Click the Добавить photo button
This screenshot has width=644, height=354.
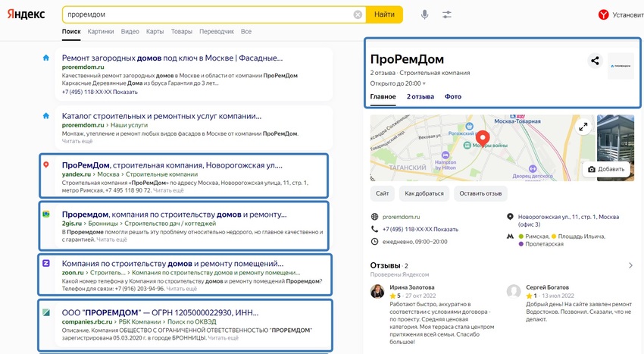(x=606, y=169)
